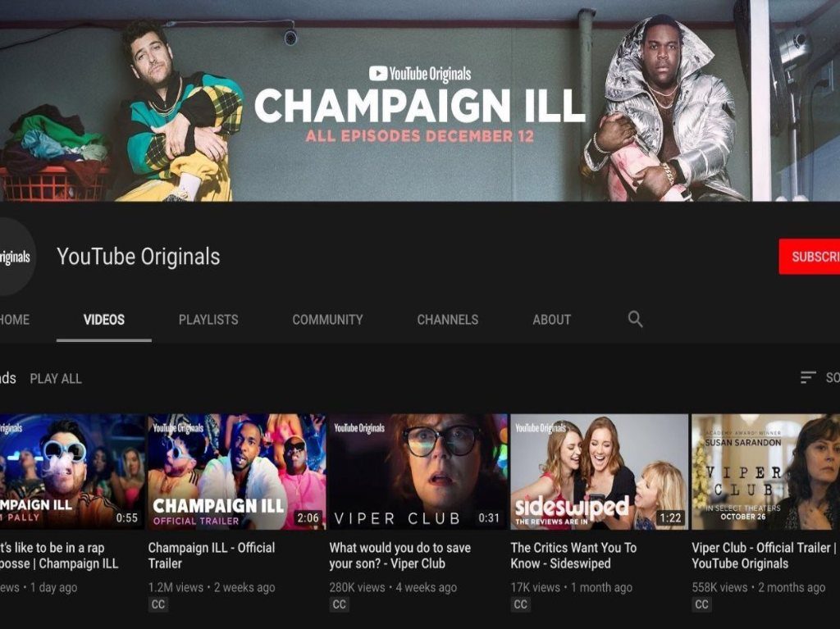
Task: Open the sort-by filter icon
Action: [x=808, y=378]
